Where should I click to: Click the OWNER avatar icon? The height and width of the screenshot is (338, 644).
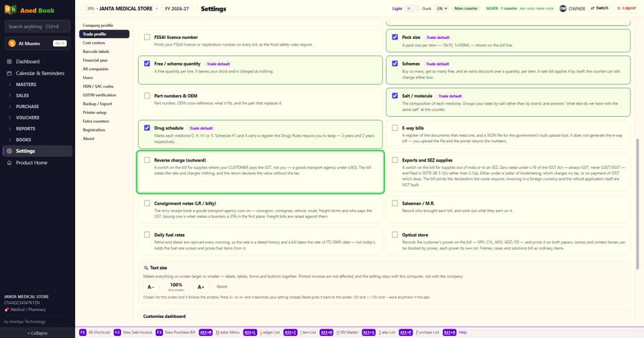(563, 8)
